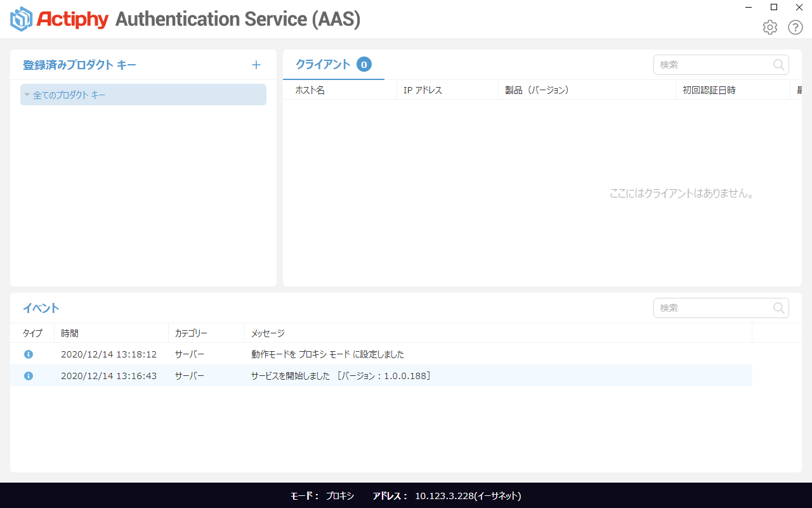Image resolution: width=812 pixels, height=508 pixels.
Task: Click the client count badge 0
Action: coord(364,64)
